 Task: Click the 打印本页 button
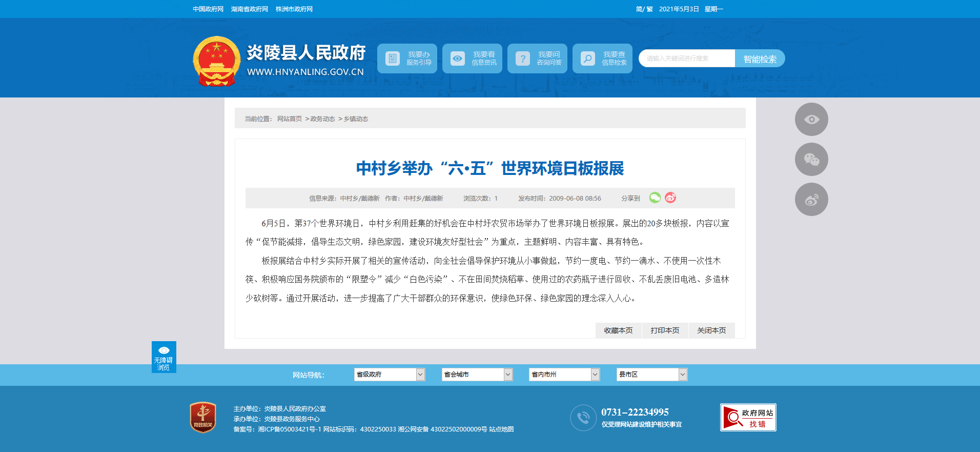pyautogui.click(x=665, y=330)
